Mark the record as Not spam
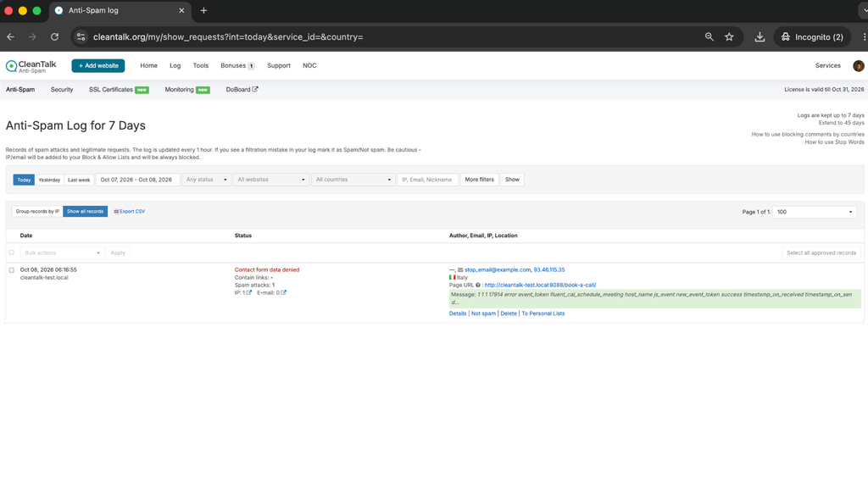Viewport: 868px width, 488px height. [x=483, y=313]
